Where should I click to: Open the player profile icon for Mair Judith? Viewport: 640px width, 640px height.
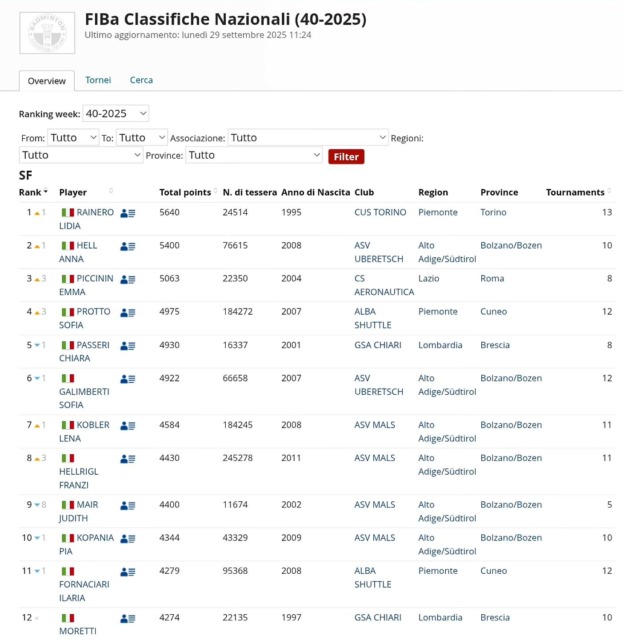[127, 505]
